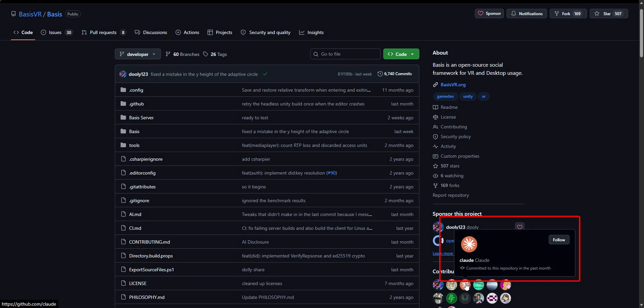The image size is (644, 308).
Task: Open the Projects tab
Action: [x=220, y=32]
